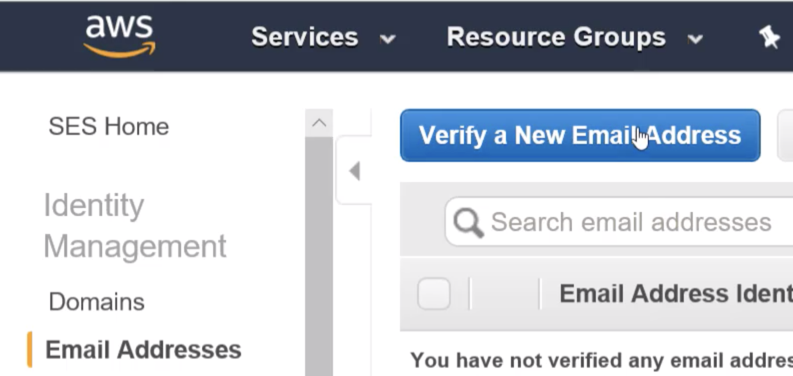Select Email Addresses in the sidebar
Image resolution: width=793 pixels, height=376 pixels.
coord(143,350)
